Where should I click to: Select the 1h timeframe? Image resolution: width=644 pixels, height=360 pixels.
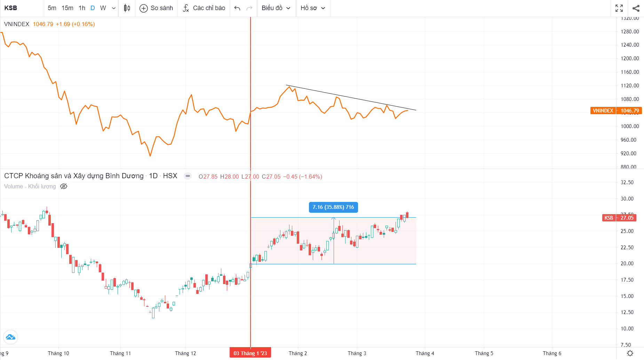point(82,8)
